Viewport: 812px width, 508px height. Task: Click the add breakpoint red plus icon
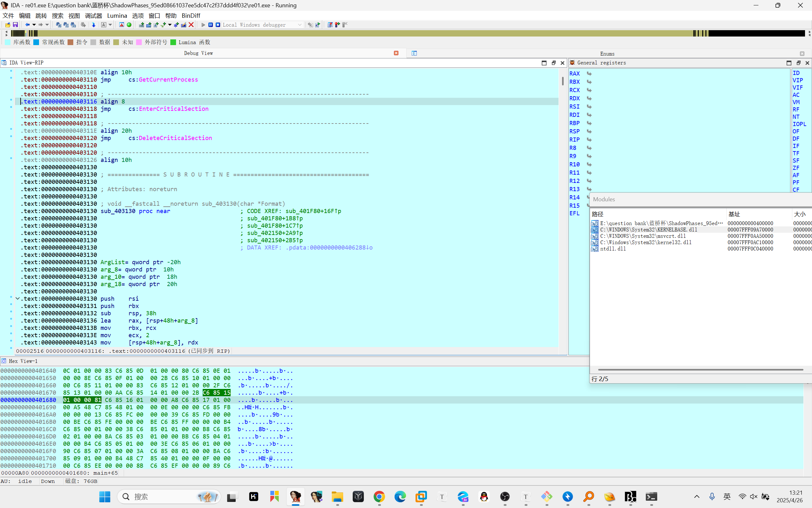[337, 25]
